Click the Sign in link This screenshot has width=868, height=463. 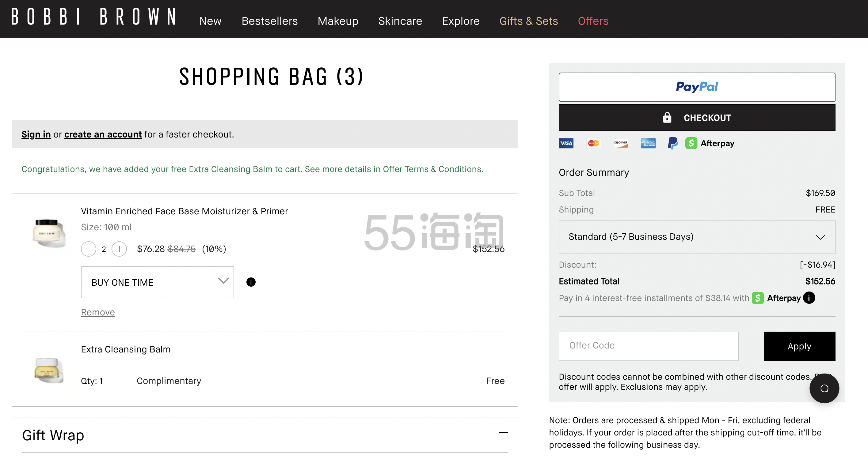pyautogui.click(x=36, y=134)
